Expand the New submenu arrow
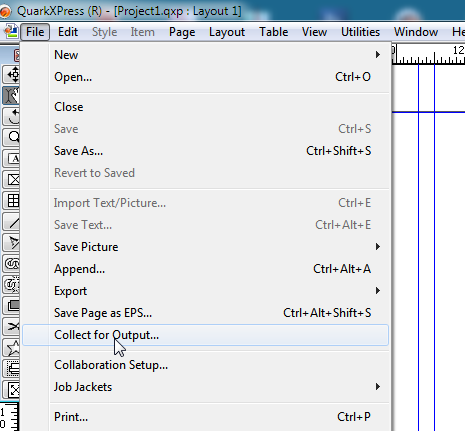 [x=378, y=55]
